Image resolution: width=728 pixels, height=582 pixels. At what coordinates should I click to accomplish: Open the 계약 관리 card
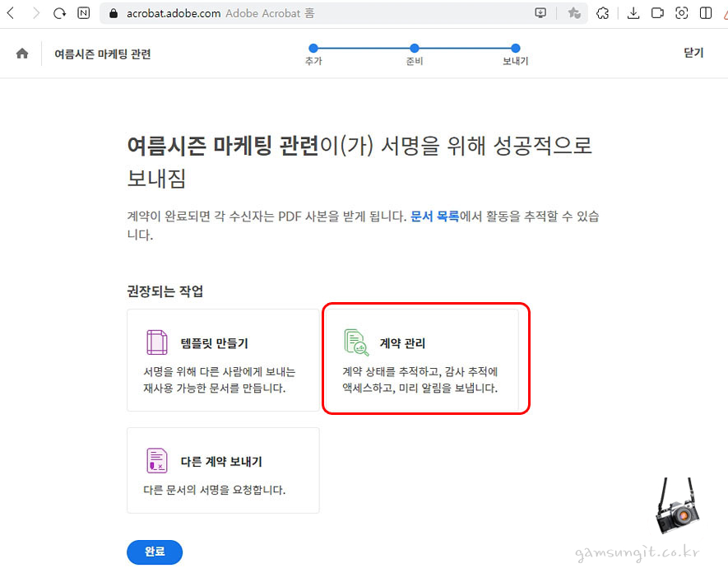coord(422,360)
